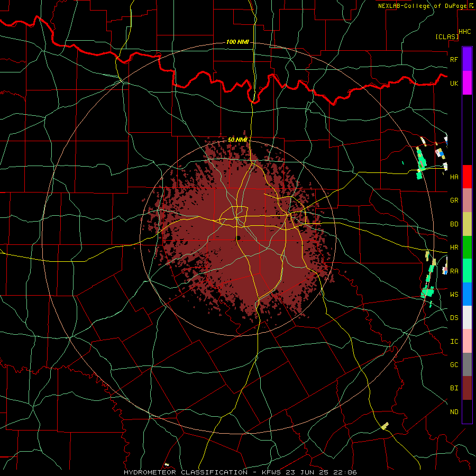Click the "BD" legend label

pos(454,224)
